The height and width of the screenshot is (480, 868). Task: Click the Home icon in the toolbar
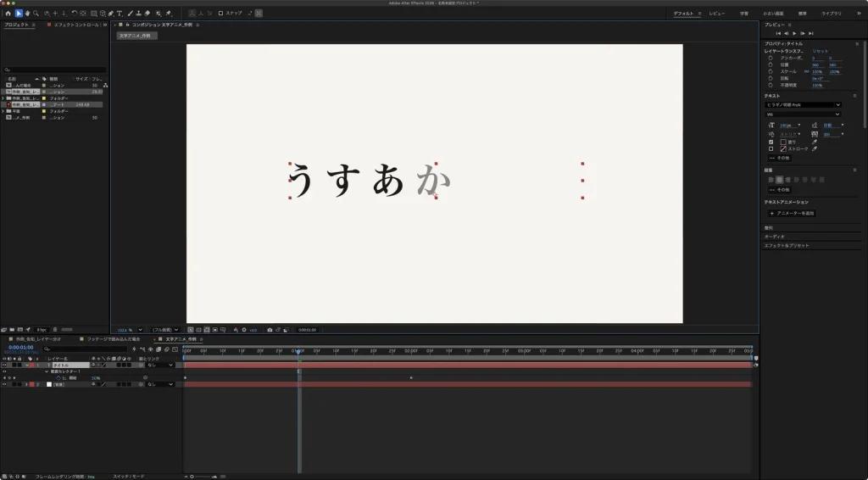[x=8, y=14]
